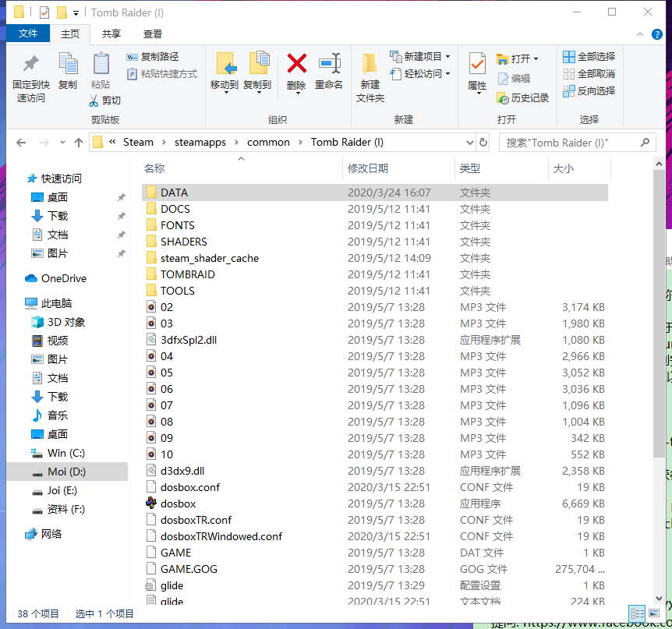Select the Moi (D:) drive
This screenshot has width=672, height=629.
tap(66, 472)
